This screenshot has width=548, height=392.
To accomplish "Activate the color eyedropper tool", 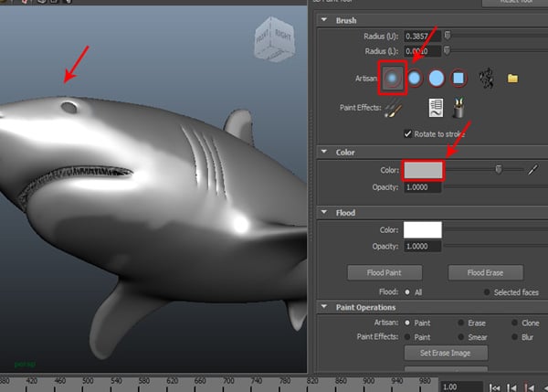I will coord(532,170).
